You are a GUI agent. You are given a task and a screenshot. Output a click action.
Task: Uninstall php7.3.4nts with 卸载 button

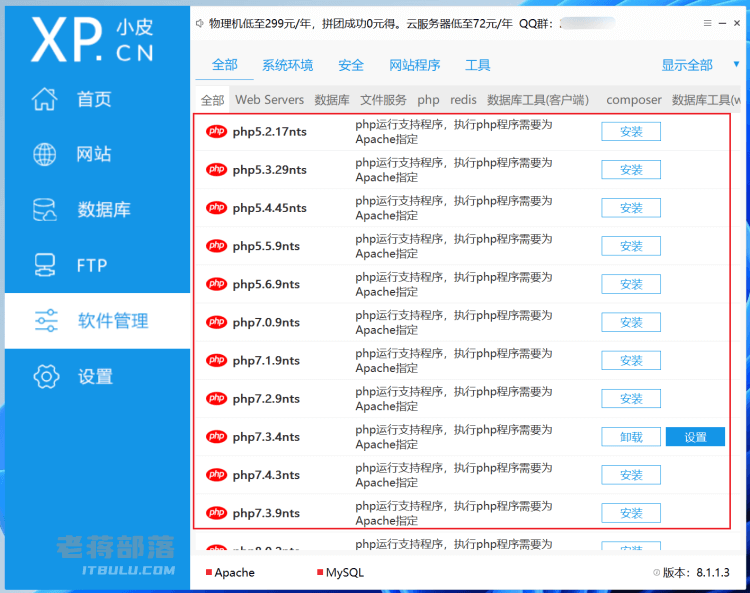coord(631,437)
